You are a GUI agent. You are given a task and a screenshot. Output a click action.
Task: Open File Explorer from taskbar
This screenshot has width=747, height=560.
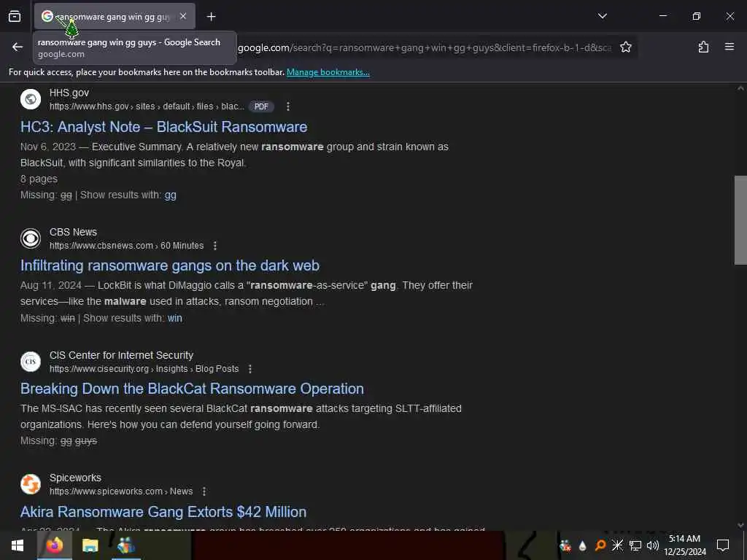[90, 545]
